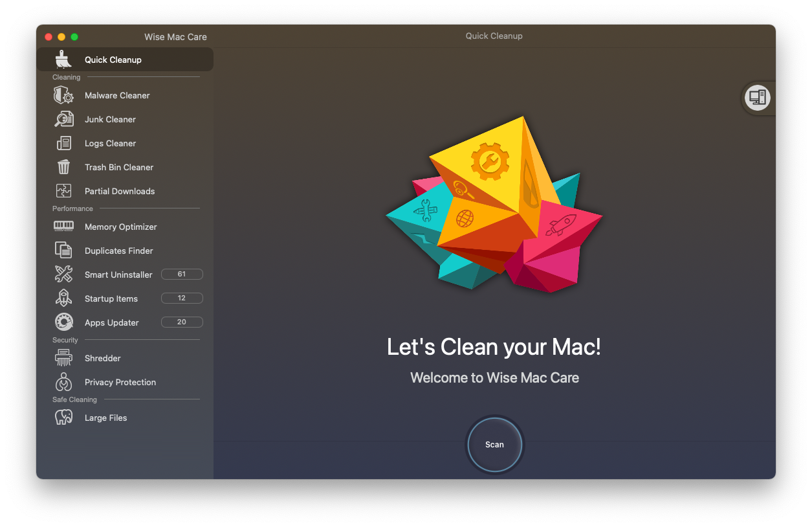Click the Wise Mac Care title text

click(175, 37)
